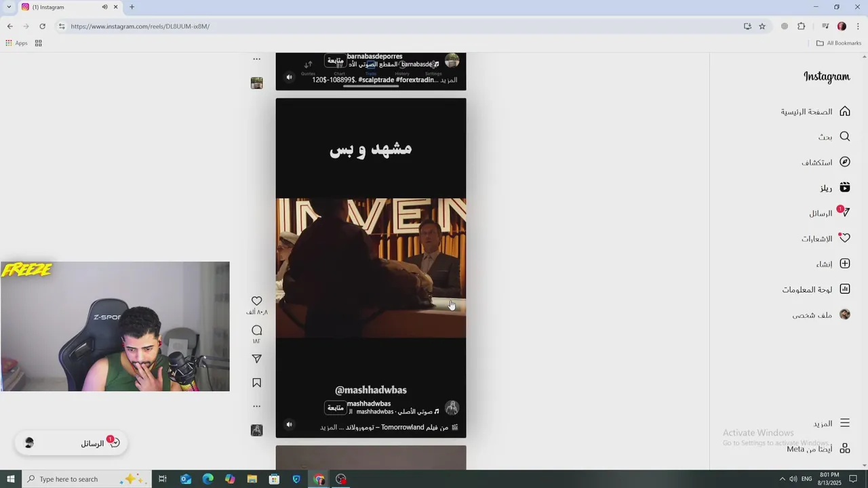Image resolution: width=868 pixels, height=488 pixels.
Task: Play or pause the mashhadwbas reel video
Action: [371, 268]
